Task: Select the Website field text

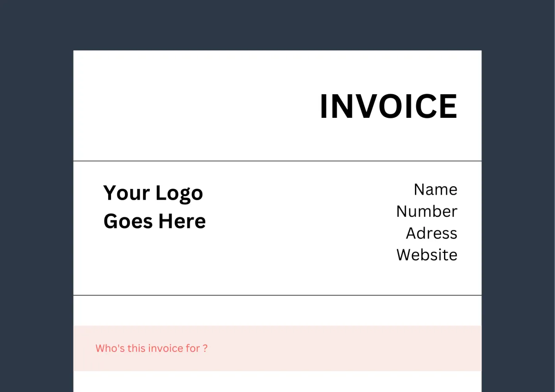Action: point(427,255)
